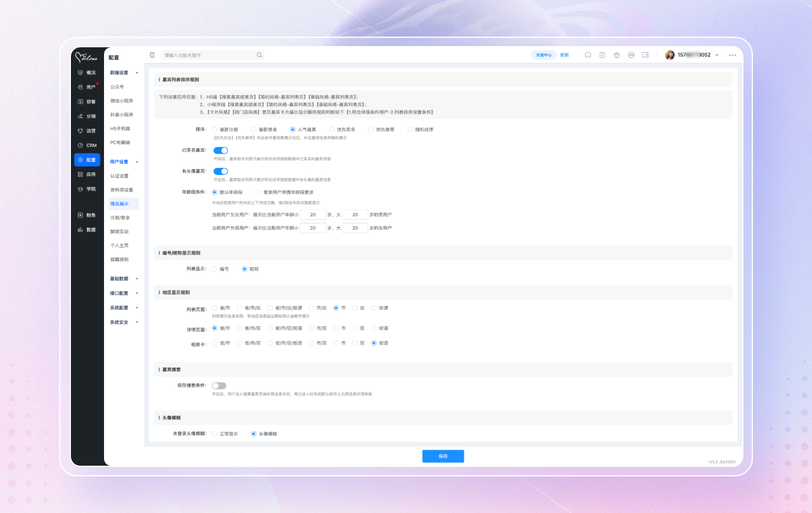
Task: Click the 更新 link
Action: (564, 55)
